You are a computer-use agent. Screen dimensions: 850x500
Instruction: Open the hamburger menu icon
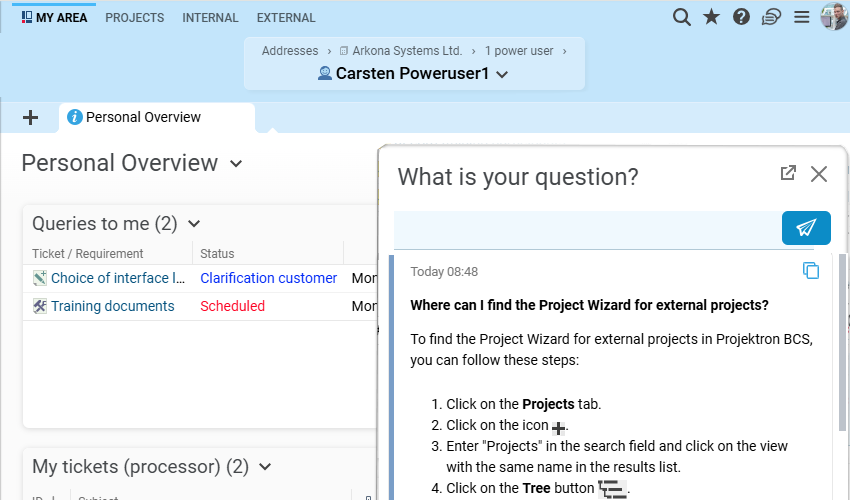(x=802, y=17)
